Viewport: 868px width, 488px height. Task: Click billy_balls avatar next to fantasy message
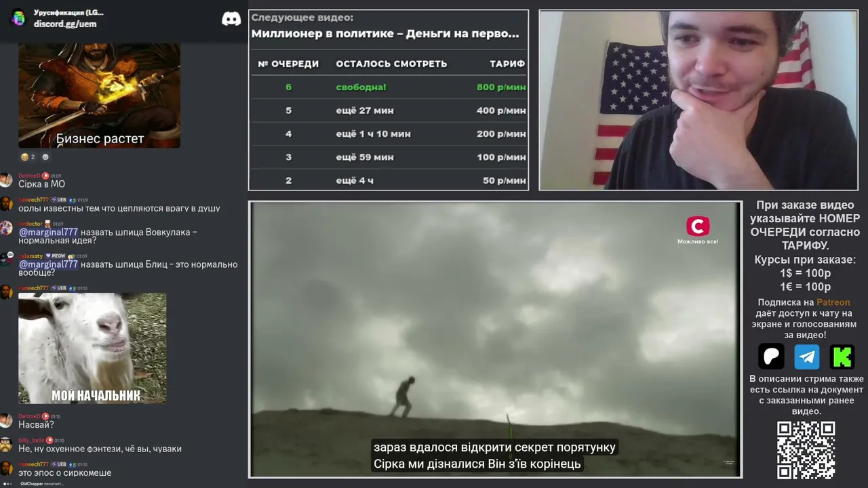coord(6,445)
